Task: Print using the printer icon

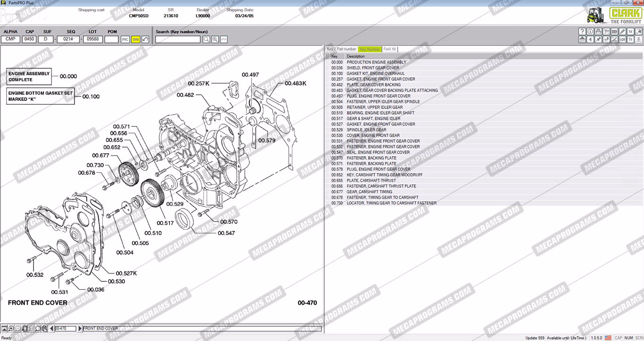Action: tap(598, 32)
